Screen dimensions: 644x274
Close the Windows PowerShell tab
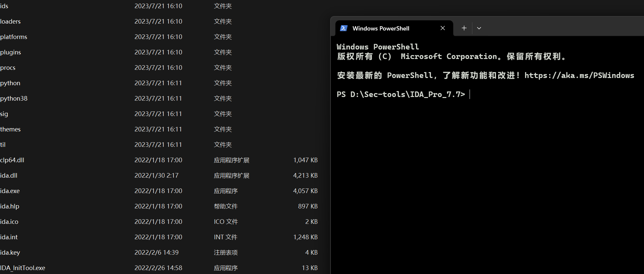443,28
